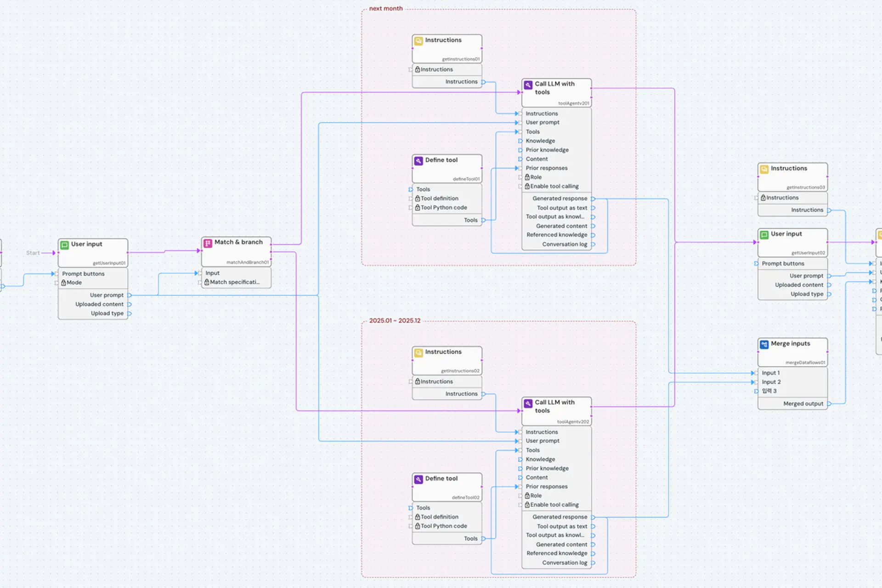Click the getUserInput02 green icon
882x588 pixels.
pyautogui.click(x=764, y=235)
